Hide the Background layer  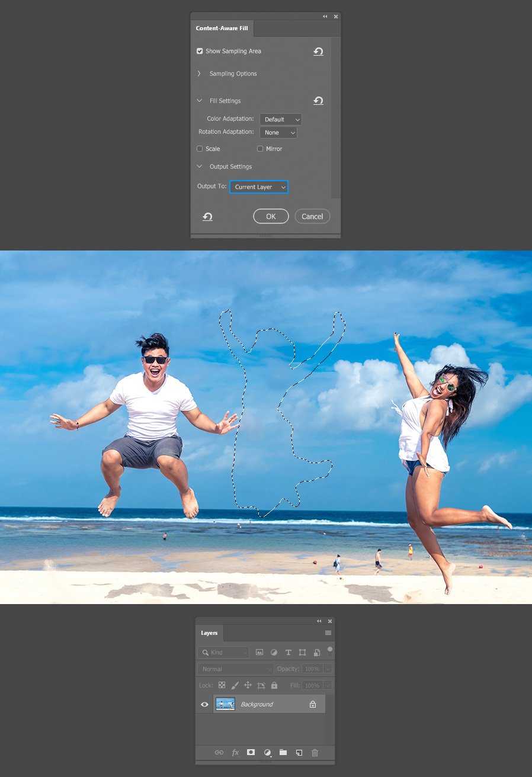(204, 704)
